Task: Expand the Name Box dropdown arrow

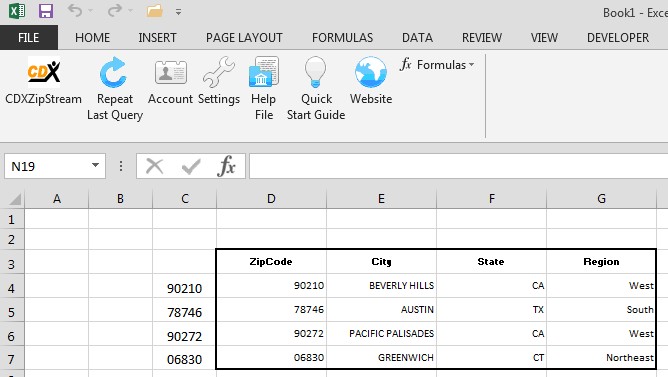Action: [95, 166]
